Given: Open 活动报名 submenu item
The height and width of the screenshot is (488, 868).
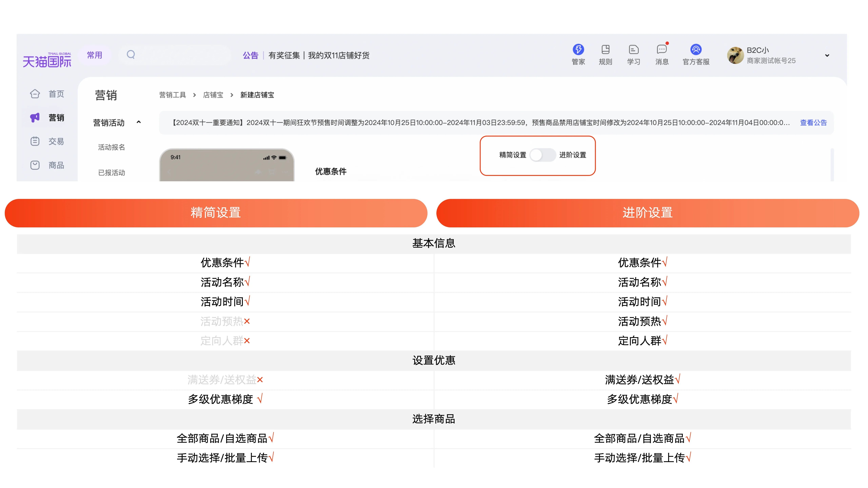Looking at the screenshot, I should (x=112, y=147).
